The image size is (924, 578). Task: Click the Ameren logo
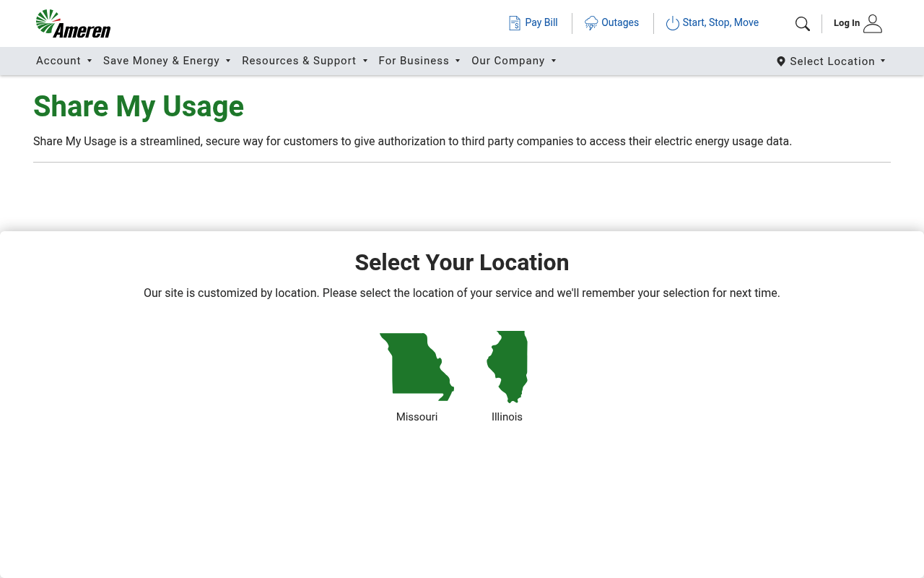tap(73, 24)
